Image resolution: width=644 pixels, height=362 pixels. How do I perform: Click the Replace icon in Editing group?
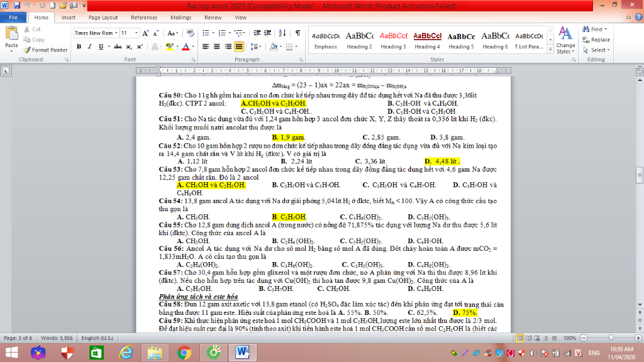pyautogui.click(x=586, y=40)
